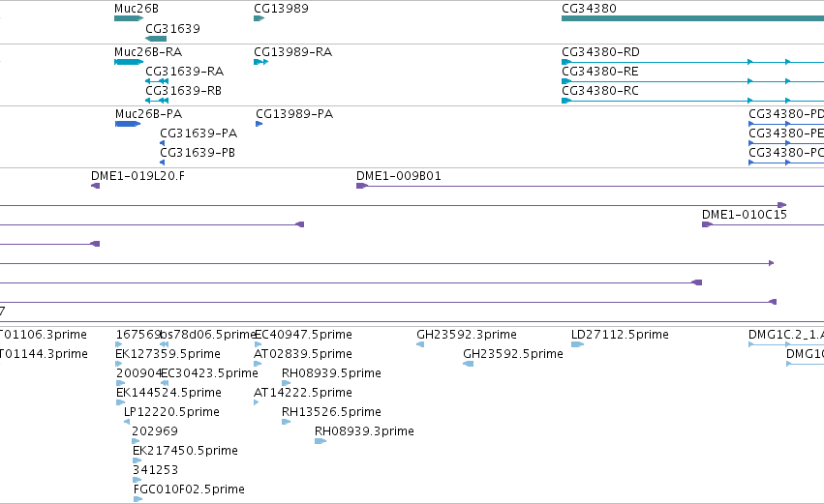The width and height of the screenshot is (824, 504).
Task: Select DME1-009B01 clone label
Action: tap(399, 176)
